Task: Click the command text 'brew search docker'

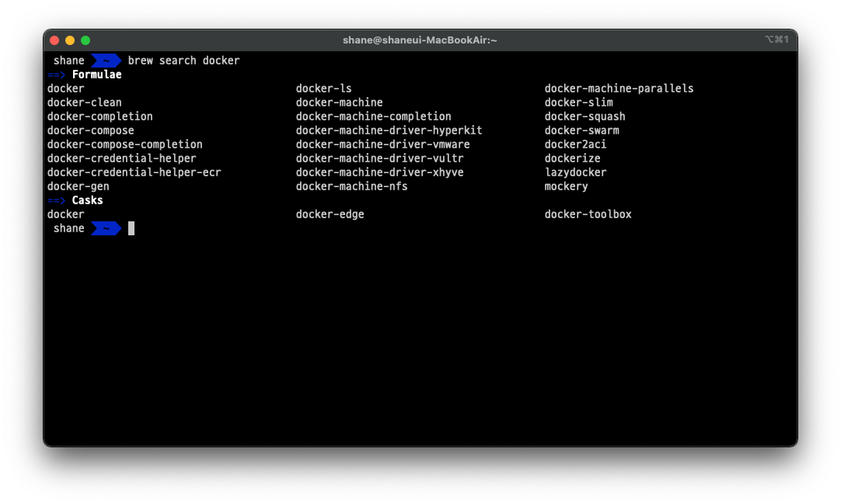Action: pyautogui.click(x=183, y=61)
